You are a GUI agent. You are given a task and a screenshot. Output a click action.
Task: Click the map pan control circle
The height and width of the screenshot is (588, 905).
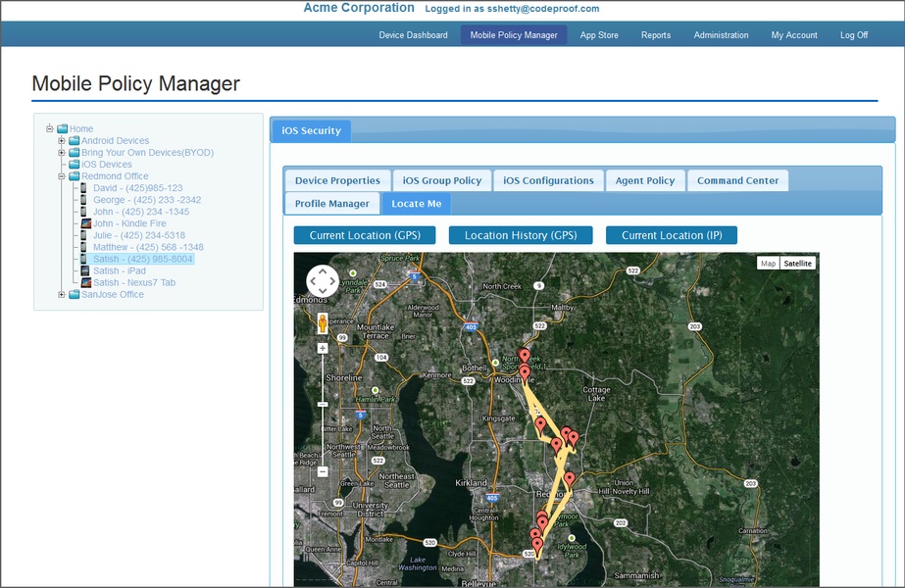(x=322, y=281)
